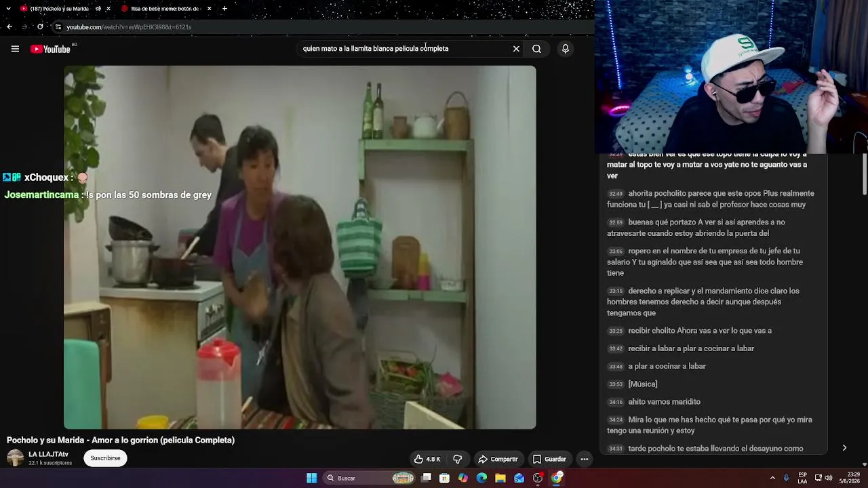Jump to transcript line at 32:49
This screenshot has width=868, height=488.
[x=711, y=199]
